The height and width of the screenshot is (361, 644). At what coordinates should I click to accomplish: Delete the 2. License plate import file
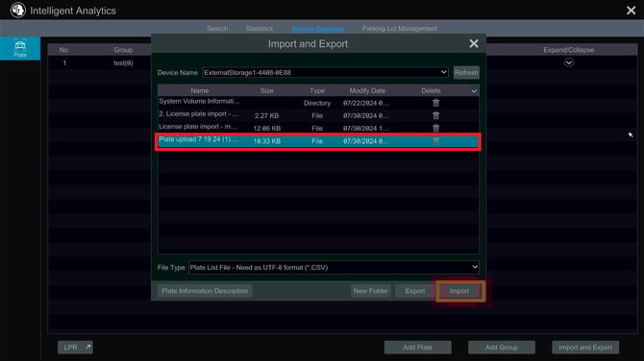(x=435, y=115)
